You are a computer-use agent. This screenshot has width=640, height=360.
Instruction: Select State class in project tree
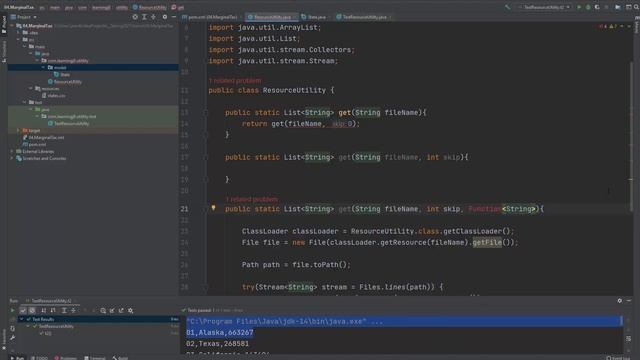coord(62,74)
